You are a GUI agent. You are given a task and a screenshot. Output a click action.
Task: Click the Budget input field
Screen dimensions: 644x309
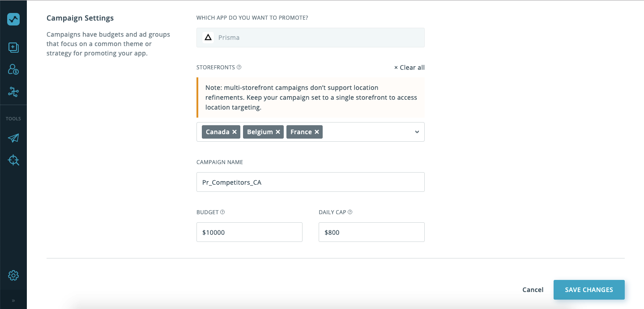pyautogui.click(x=249, y=232)
